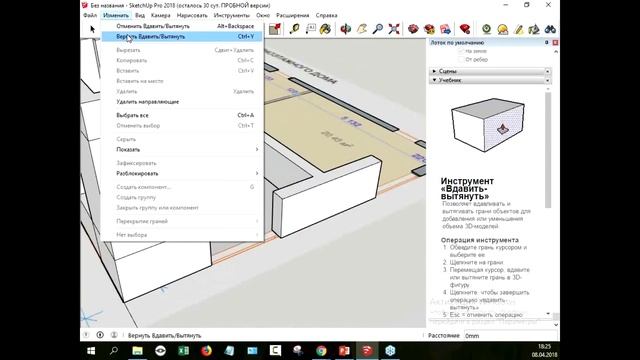Open the 3D Warehouse icon
The width and height of the screenshot is (640, 360).
tap(413, 29)
